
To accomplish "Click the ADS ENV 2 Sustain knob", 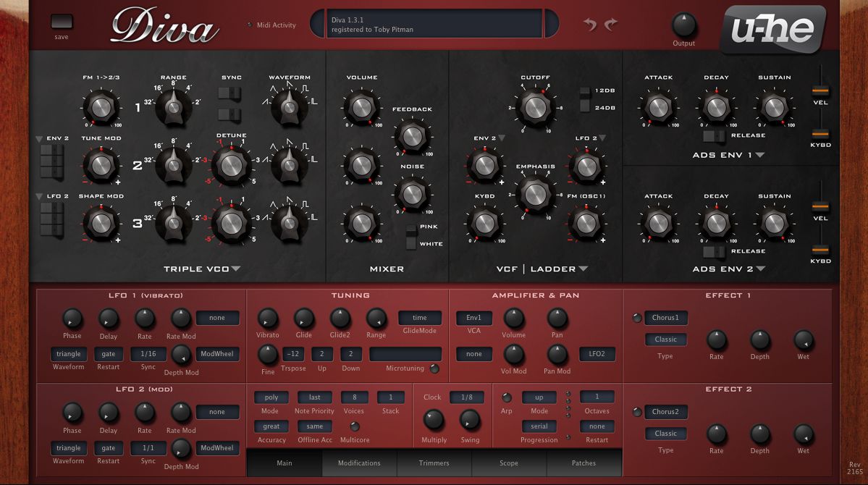I will 774,222.
